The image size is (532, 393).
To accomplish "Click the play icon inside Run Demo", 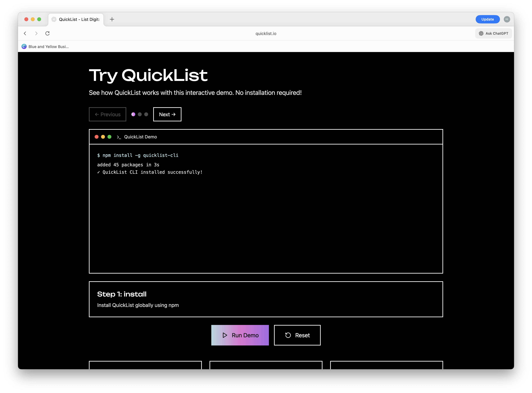I will pyautogui.click(x=224, y=335).
